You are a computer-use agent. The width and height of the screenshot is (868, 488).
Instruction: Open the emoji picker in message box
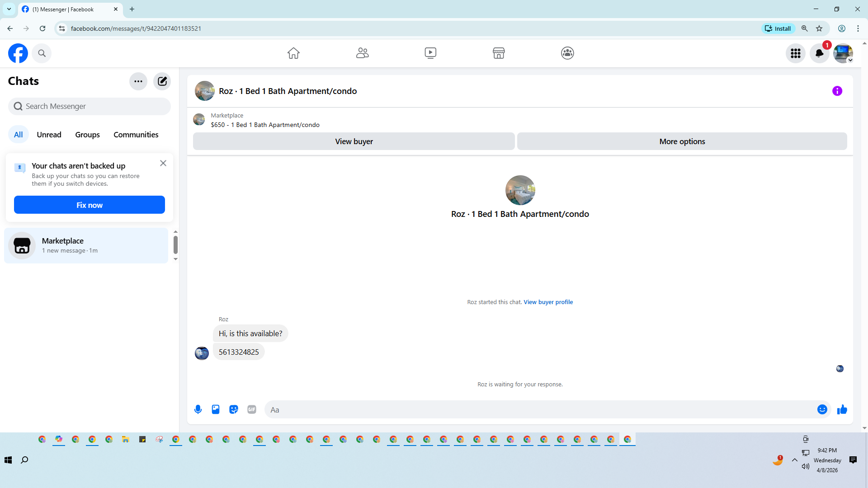(822, 409)
